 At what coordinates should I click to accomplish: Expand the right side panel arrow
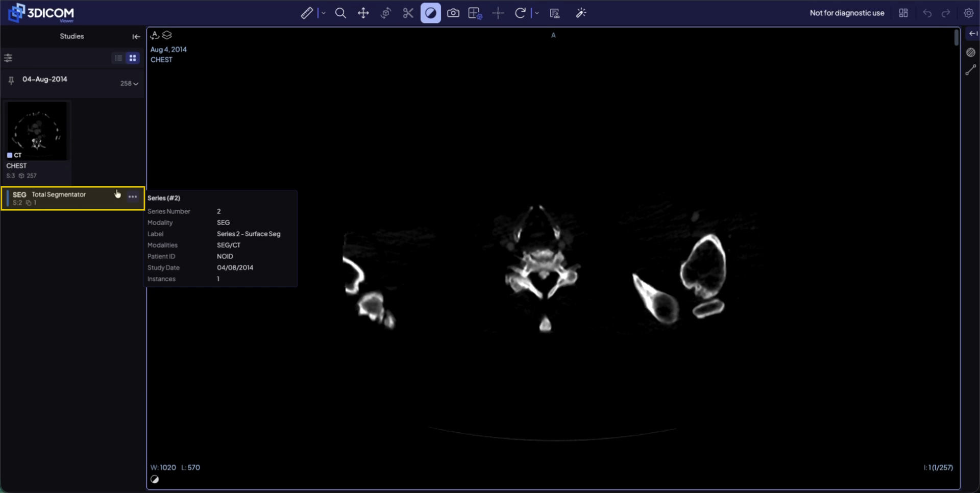click(x=973, y=34)
